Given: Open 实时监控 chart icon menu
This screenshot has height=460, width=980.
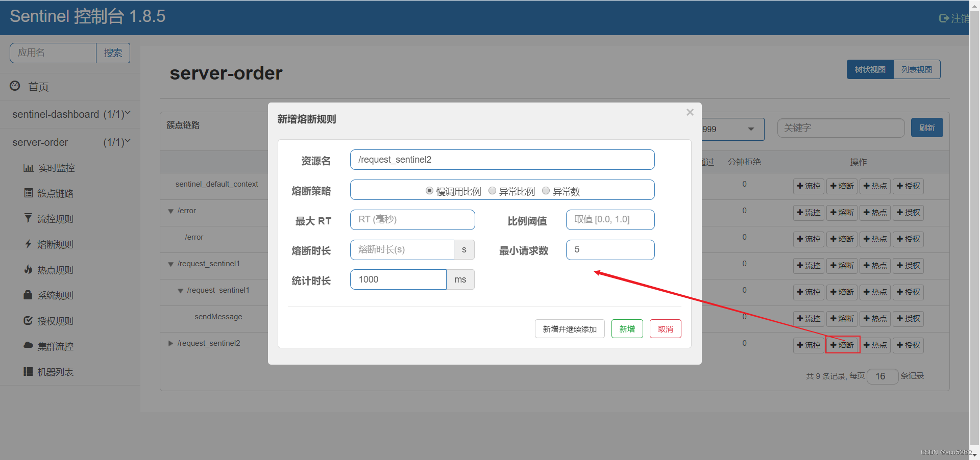Looking at the screenshot, I should click(x=29, y=168).
